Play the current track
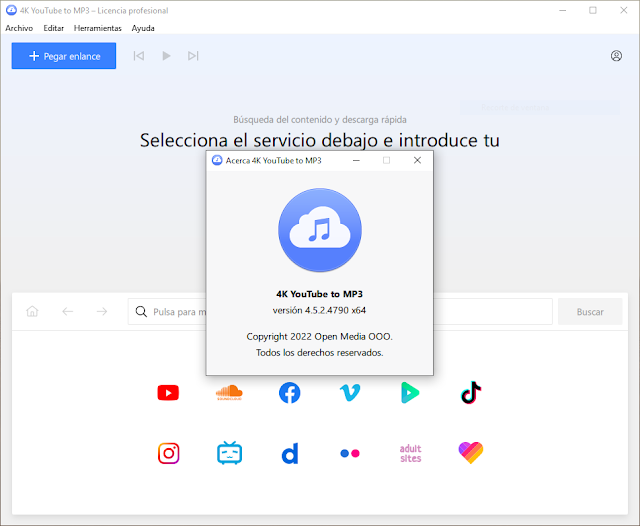640x526 pixels. [166, 56]
